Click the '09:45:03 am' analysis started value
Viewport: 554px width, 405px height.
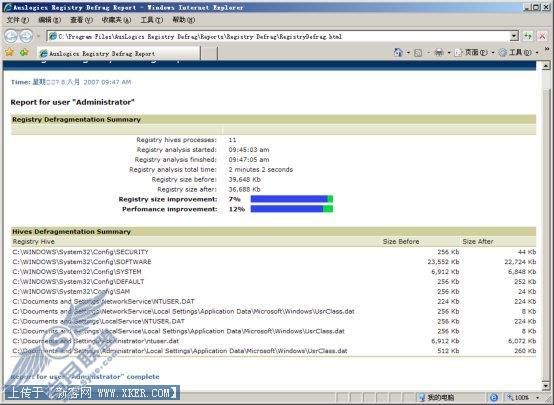coord(249,150)
